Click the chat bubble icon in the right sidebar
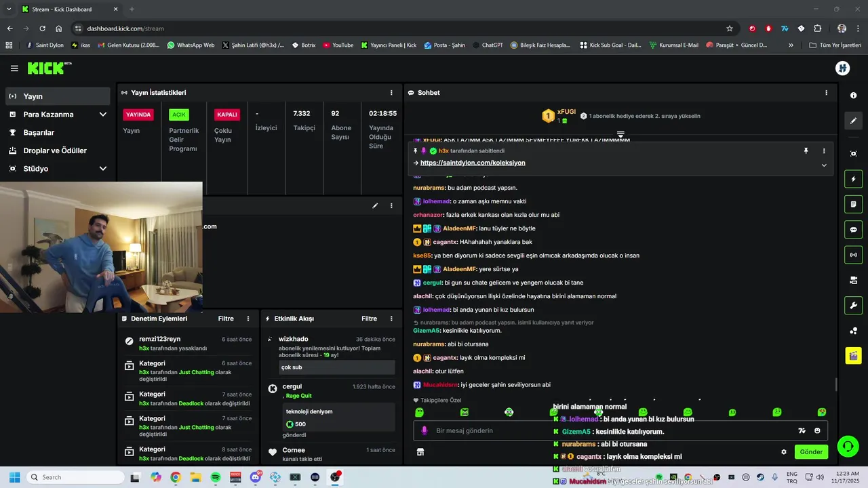Image resolution: width=868 pixels, height=488 pixels. point(853,230)
